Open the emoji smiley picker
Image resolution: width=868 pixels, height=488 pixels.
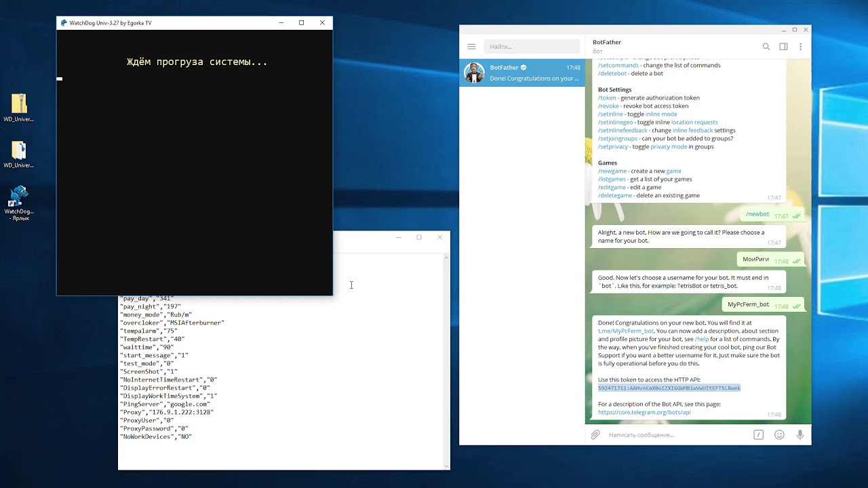tap(779, 434)
